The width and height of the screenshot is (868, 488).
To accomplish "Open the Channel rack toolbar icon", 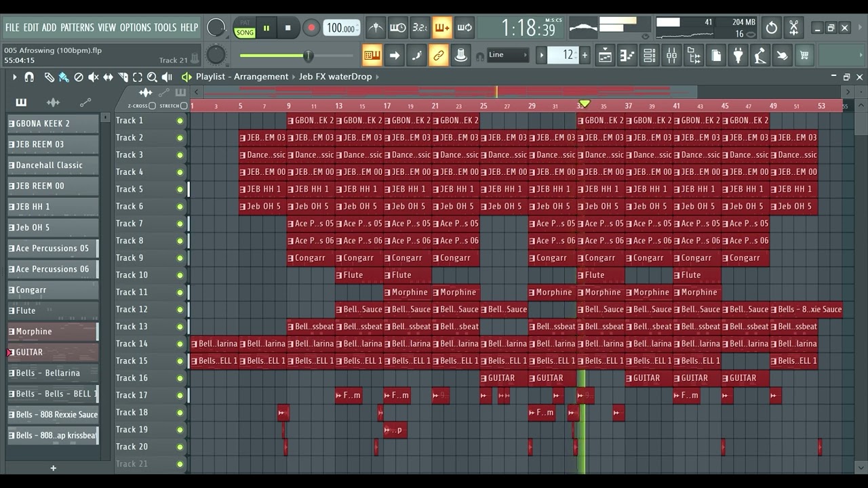I will (649, 55).
